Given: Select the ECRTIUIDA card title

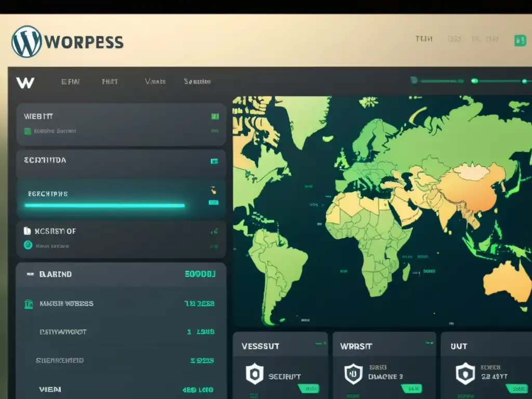Looking at the screenshot, I should (x=45, y=160).
